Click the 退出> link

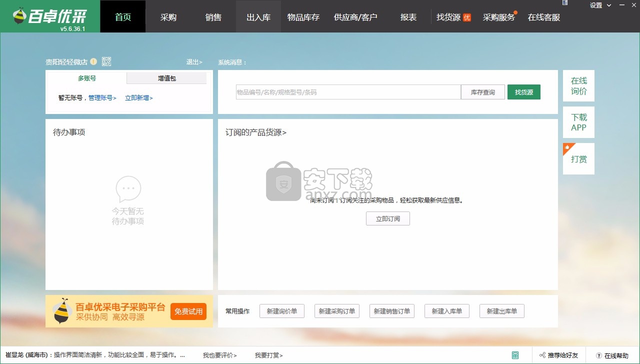coord(194,62)
